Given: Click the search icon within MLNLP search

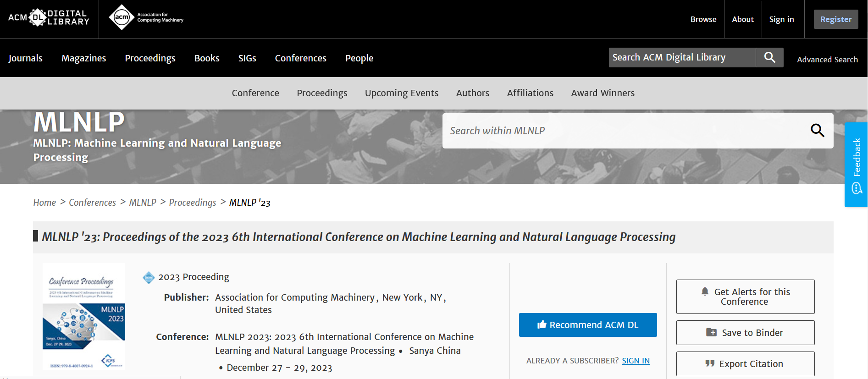Looking at the screenshot, I should tap(817, 131).
